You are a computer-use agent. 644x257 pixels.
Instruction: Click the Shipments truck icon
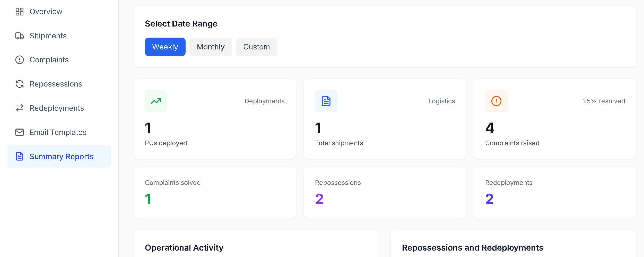[20, 36]
